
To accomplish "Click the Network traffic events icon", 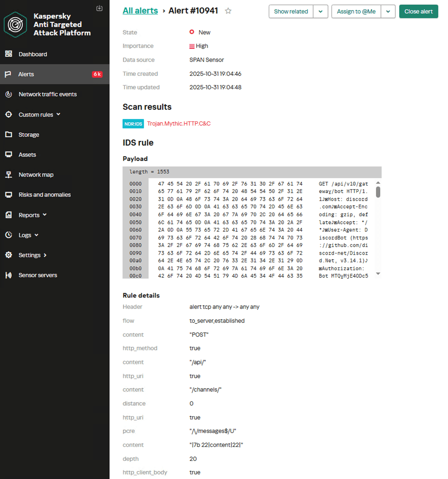I will point(8,94).
